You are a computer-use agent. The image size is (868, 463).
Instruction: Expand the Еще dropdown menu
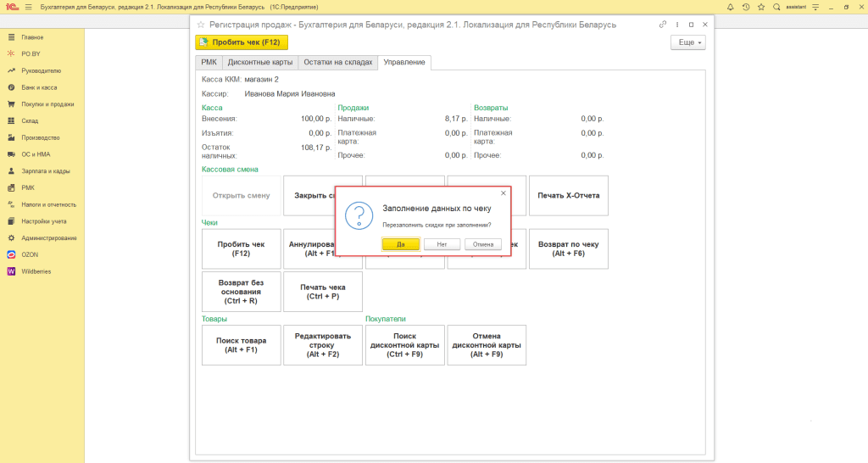coord(688,42)
